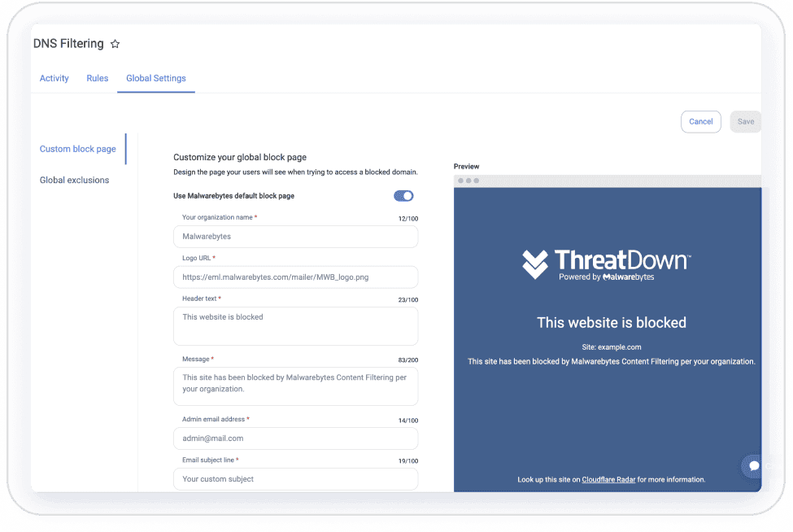This screenshot has width=793, height=532.
Task: Click the Cancel button
Action: point(700,122)
